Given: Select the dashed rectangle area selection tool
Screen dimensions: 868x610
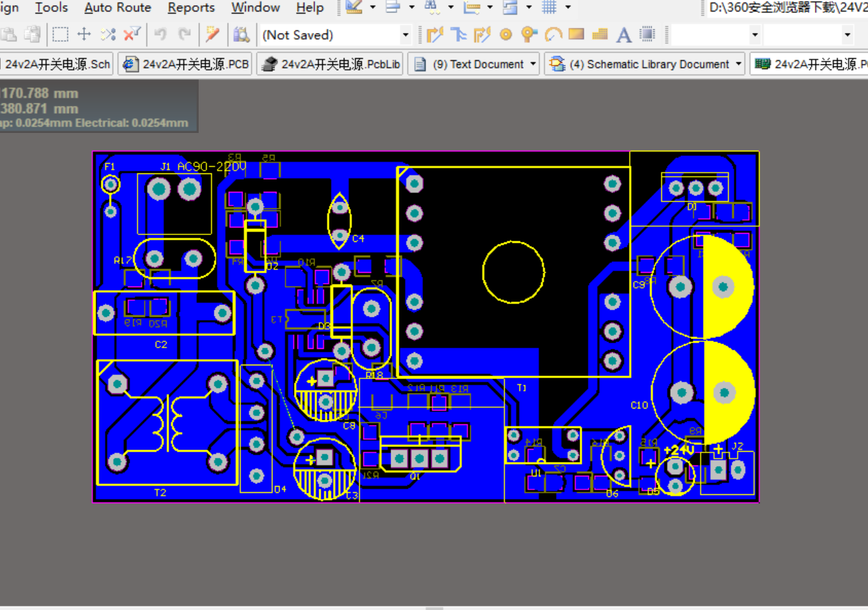Looking at the screenshot, I should 61,34.
